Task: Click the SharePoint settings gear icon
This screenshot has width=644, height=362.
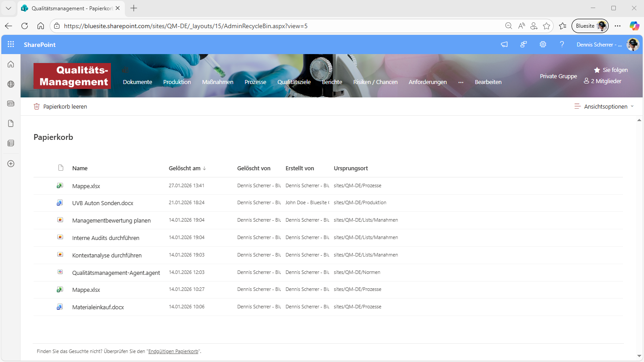Action: pos(542,44)
